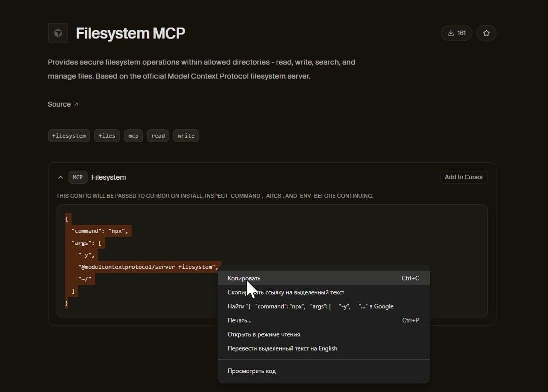Choose Открыть в режиме чтения
Screen dimensions: 548x392
(x=324, y=334)
